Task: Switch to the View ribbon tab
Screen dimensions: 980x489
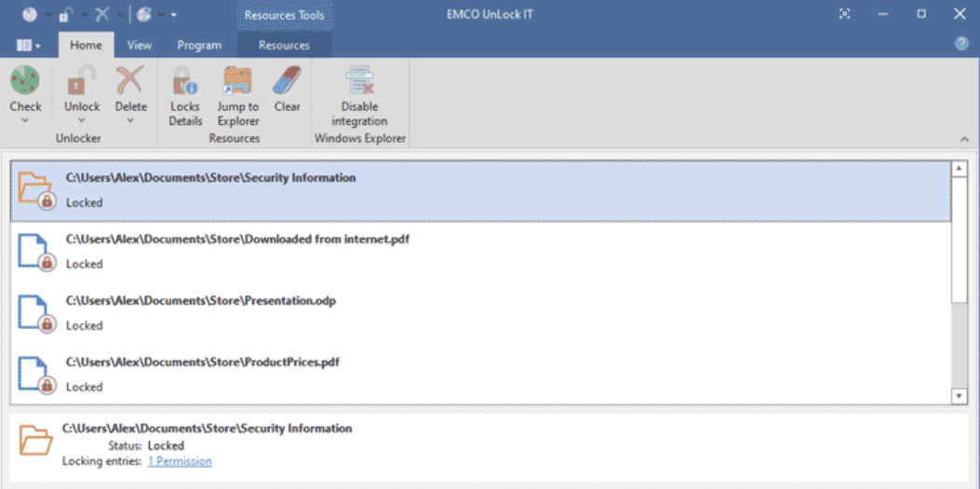Action: tap(140, 45)
